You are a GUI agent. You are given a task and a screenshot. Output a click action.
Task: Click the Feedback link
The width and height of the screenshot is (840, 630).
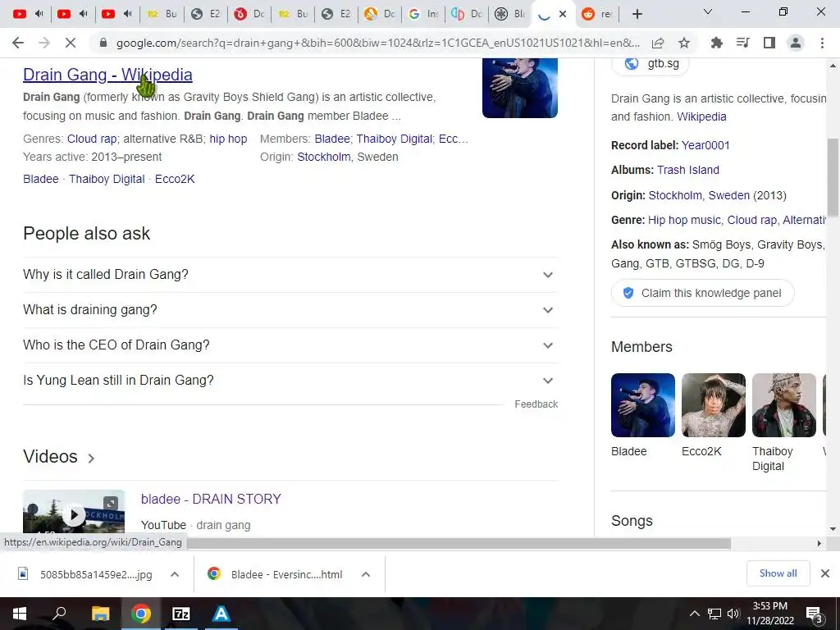click(x=536, y=404)
